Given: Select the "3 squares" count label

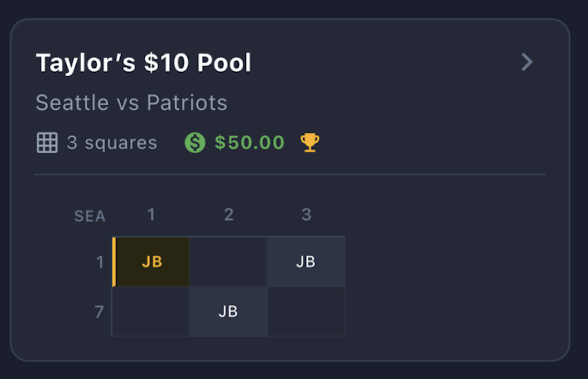Looking at the screenshot, I should pos(112,143).
